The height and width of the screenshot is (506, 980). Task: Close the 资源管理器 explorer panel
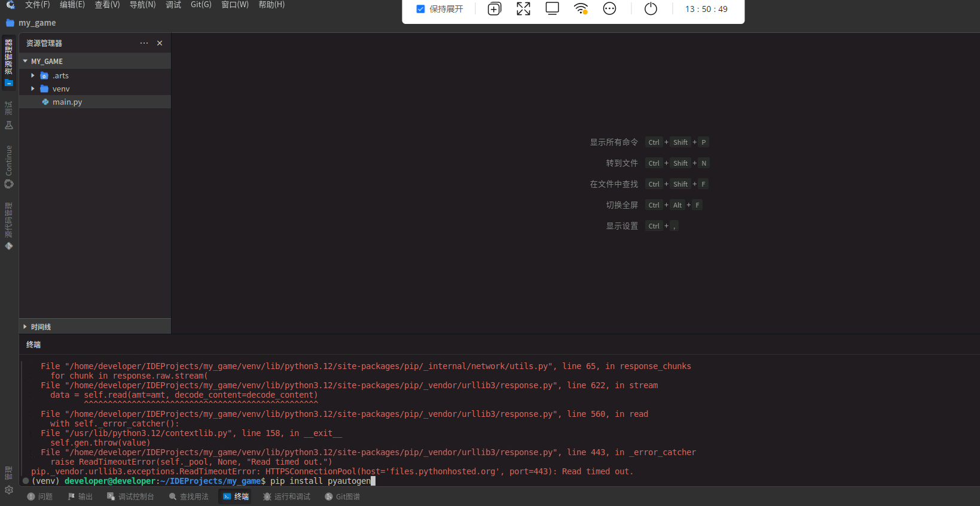pos(160,43)
